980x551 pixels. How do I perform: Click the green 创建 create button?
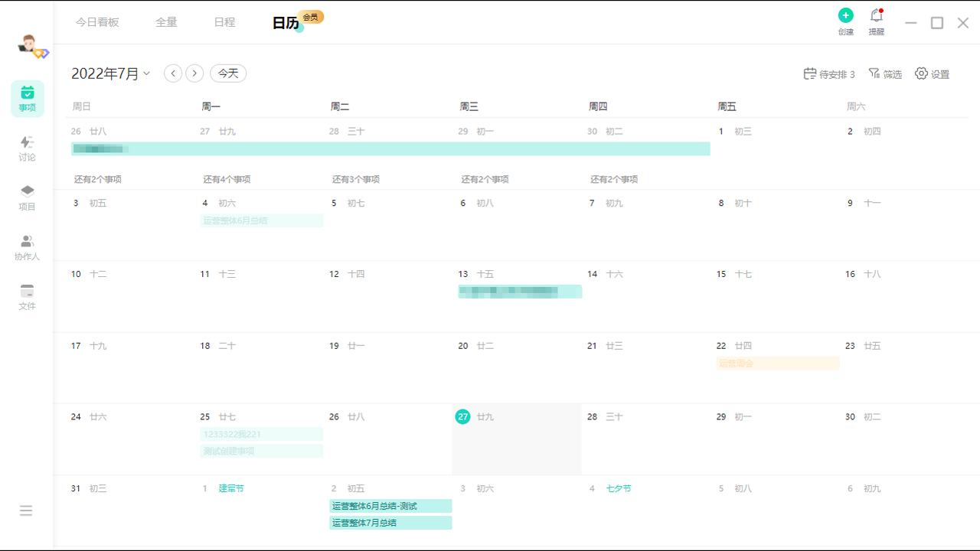click(845, 21)
